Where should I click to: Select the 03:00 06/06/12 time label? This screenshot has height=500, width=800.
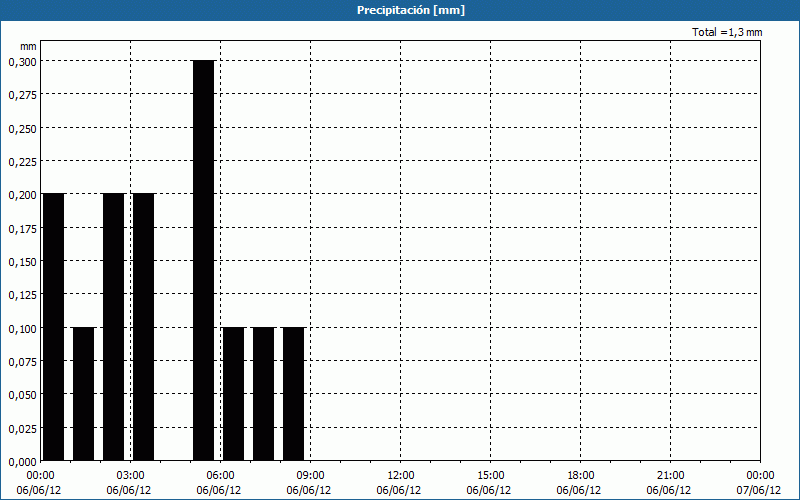click(129, 483)
